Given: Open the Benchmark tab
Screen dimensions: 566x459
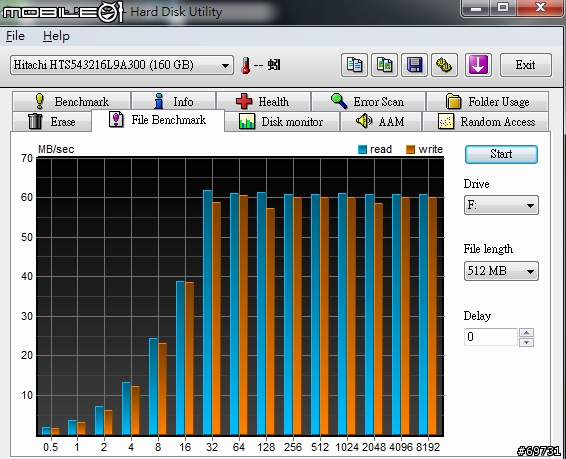Looking at the screenshot, I should 71,101.
